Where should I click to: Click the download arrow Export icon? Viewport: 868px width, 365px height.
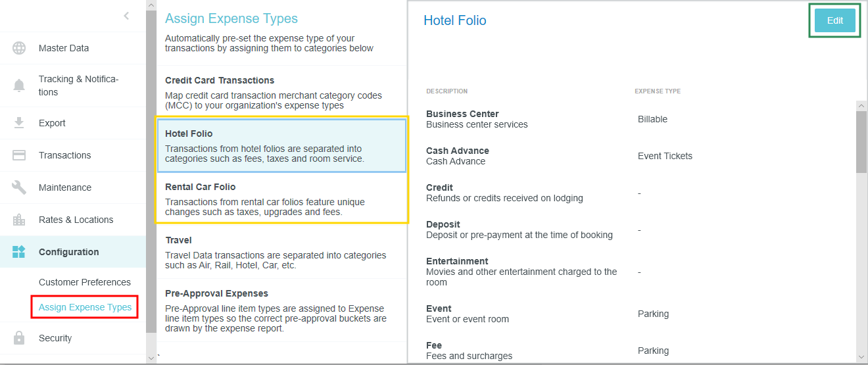click(19, 123)
